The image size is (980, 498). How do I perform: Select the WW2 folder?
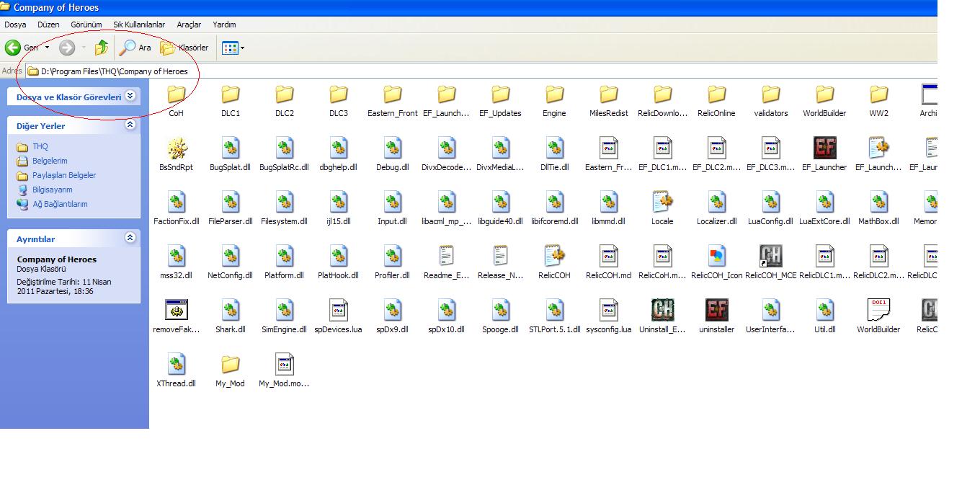click(878, 101)
